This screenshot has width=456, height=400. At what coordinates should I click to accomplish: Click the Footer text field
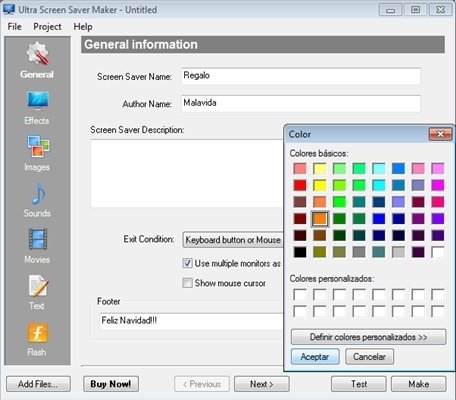pos(191,321)
